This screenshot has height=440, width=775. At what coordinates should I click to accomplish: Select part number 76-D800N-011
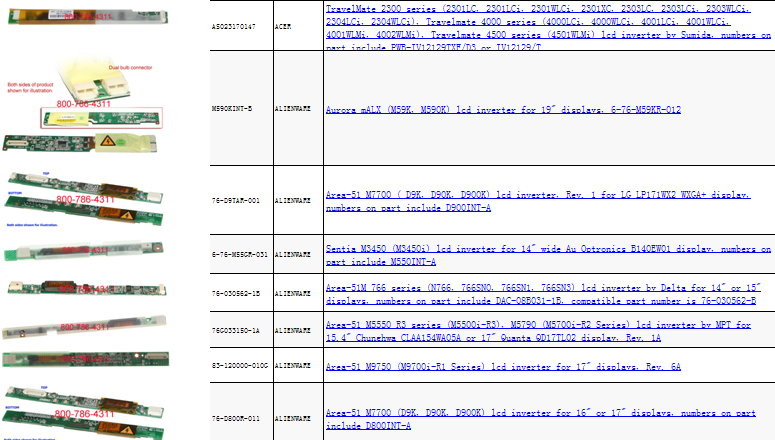(x=236, y=418)
